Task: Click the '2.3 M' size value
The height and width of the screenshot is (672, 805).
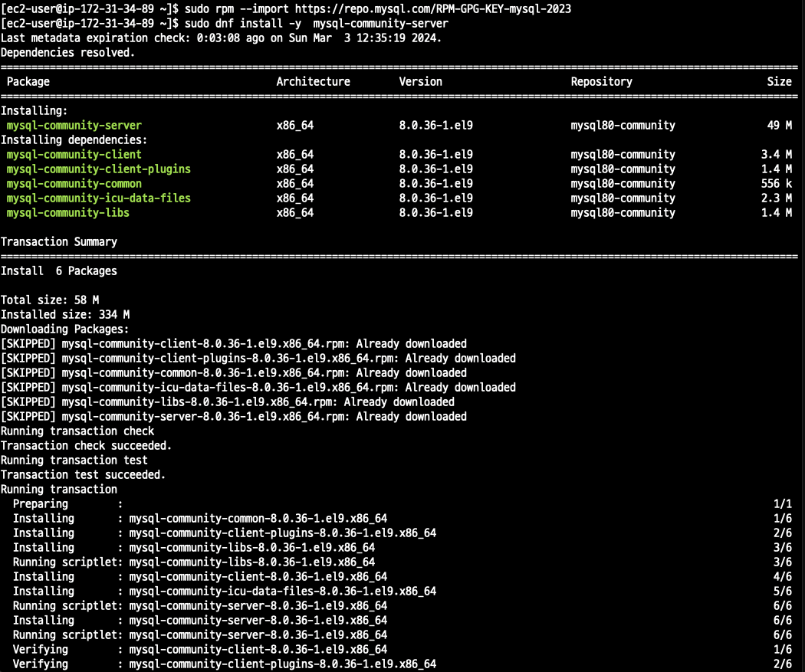Action: (776, 198)
